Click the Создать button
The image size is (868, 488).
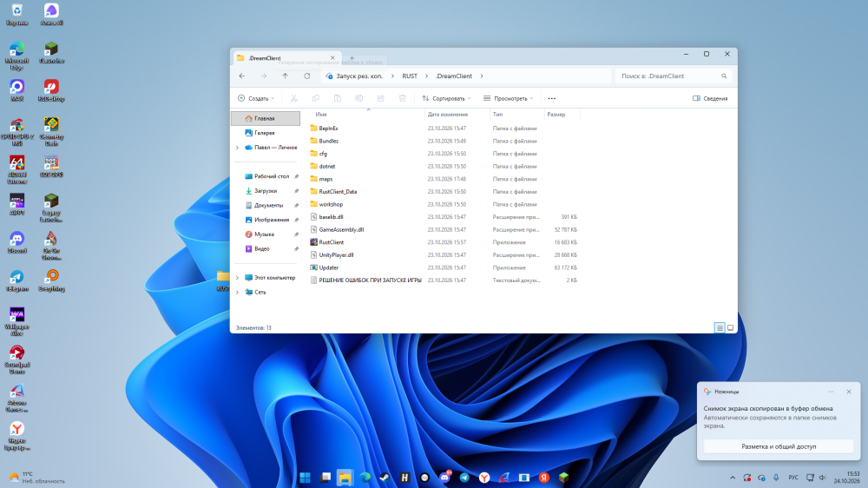(256, 99)
